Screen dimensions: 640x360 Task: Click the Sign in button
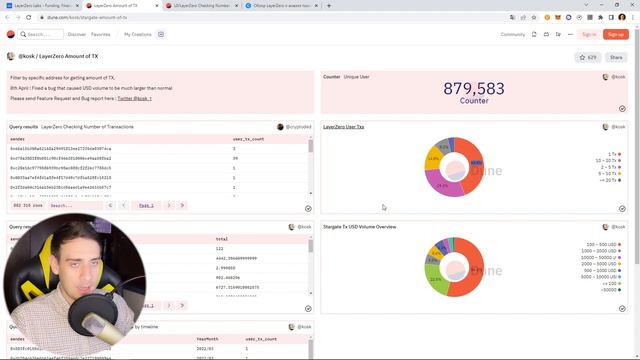[589, 34]
